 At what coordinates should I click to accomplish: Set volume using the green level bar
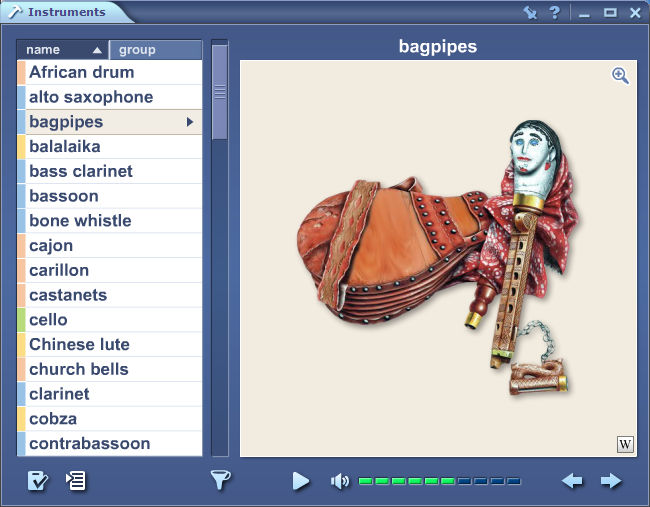coord(439,481)
